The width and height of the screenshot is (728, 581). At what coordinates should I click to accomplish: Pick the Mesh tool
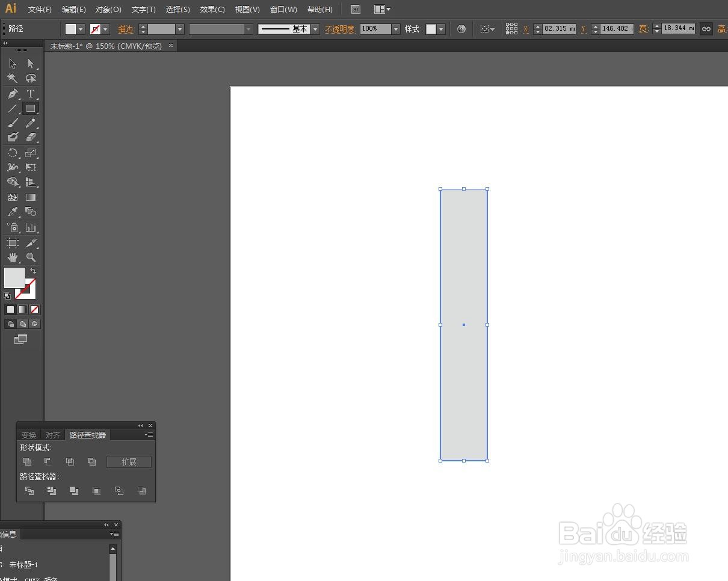pos(13,197)
